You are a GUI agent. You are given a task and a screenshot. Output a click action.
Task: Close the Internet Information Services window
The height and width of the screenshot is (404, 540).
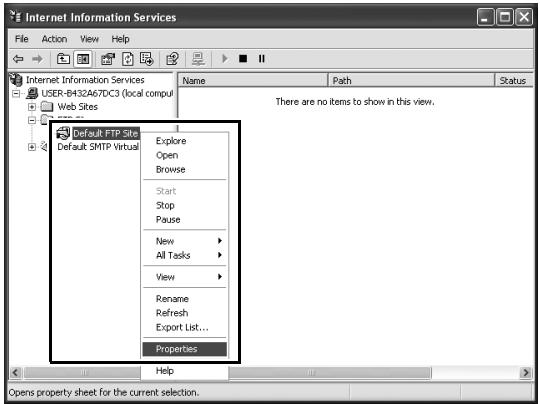[524, 17]
